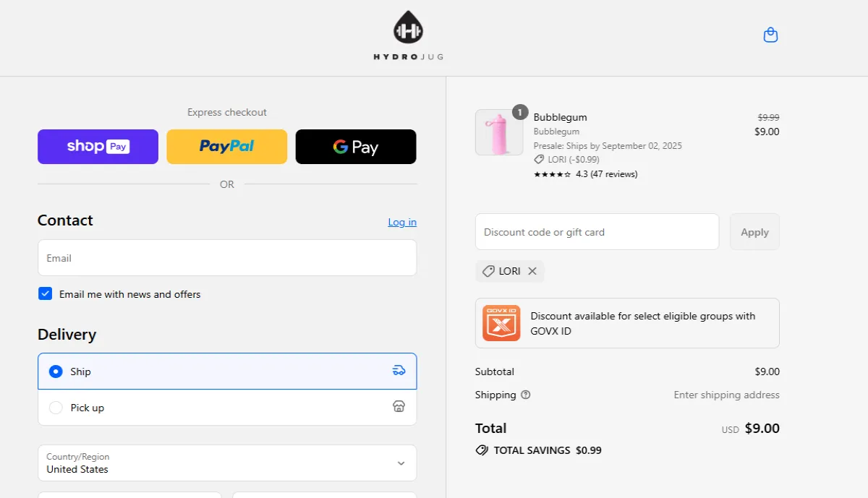Uncheck Email me with news and offers
The height and width of the screenshot is (498, 868).
[46, 293]
